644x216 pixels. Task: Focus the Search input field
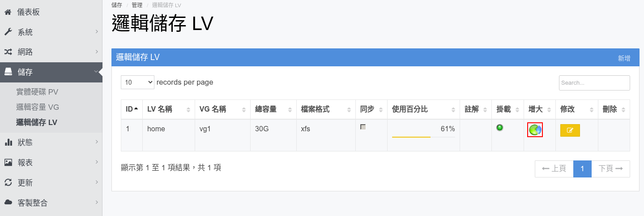click(594, 83)
